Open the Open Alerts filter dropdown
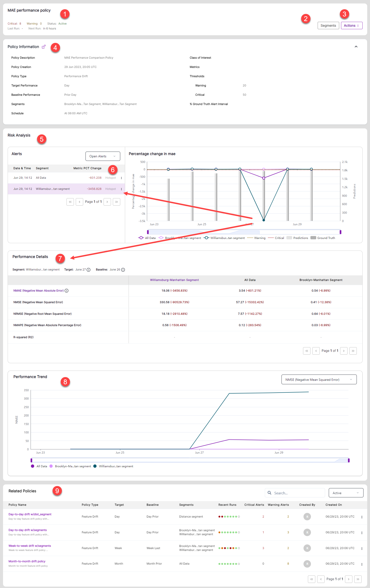This screenshot has height=588, width=370. point(103,156)
